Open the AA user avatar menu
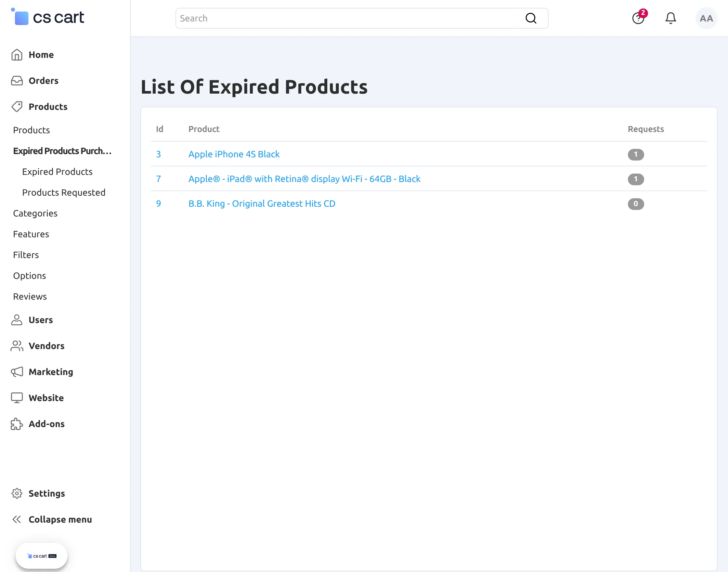 706,18
